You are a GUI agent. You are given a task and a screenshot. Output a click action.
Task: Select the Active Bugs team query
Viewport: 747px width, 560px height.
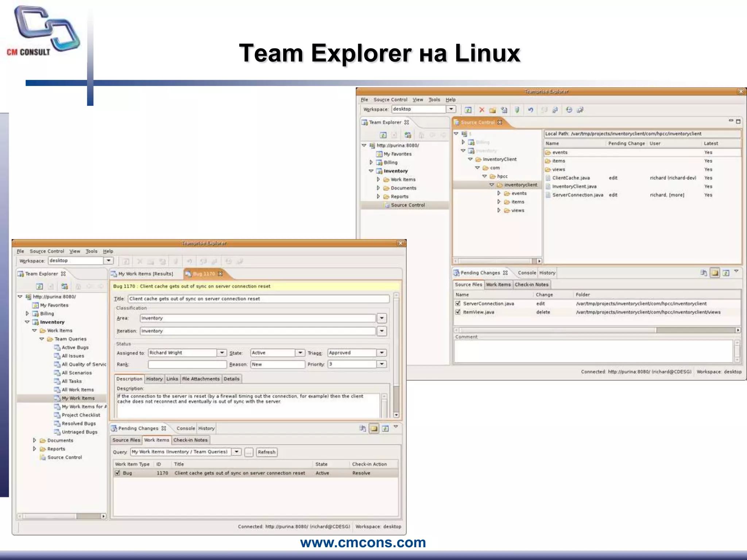75,347
